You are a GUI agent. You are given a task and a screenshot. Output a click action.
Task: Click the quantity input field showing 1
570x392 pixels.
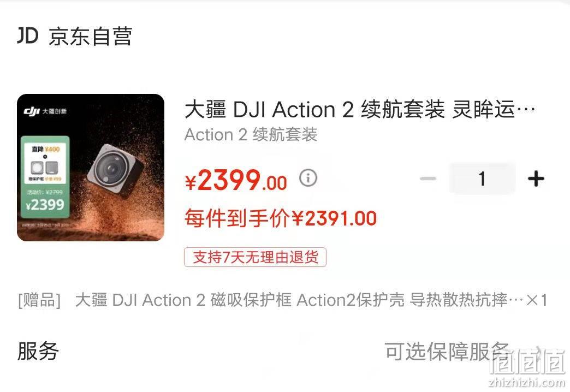click(482, 179)
